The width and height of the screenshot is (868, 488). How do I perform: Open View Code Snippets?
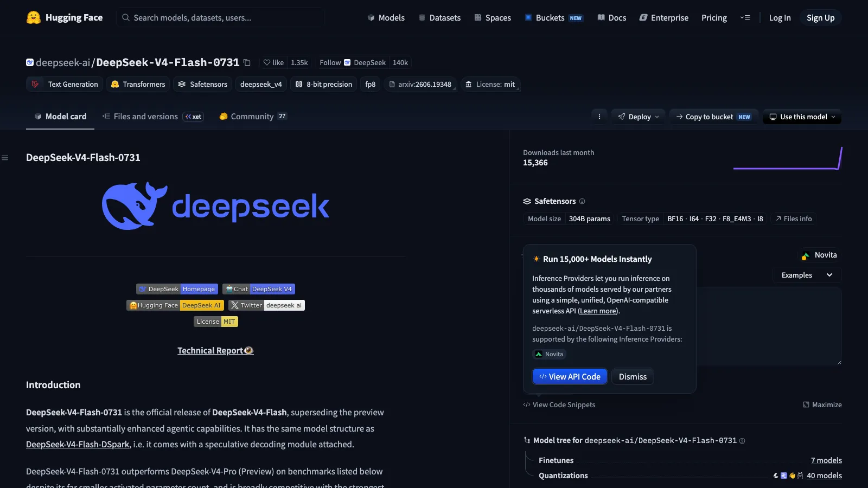click(x=559, y=405)
